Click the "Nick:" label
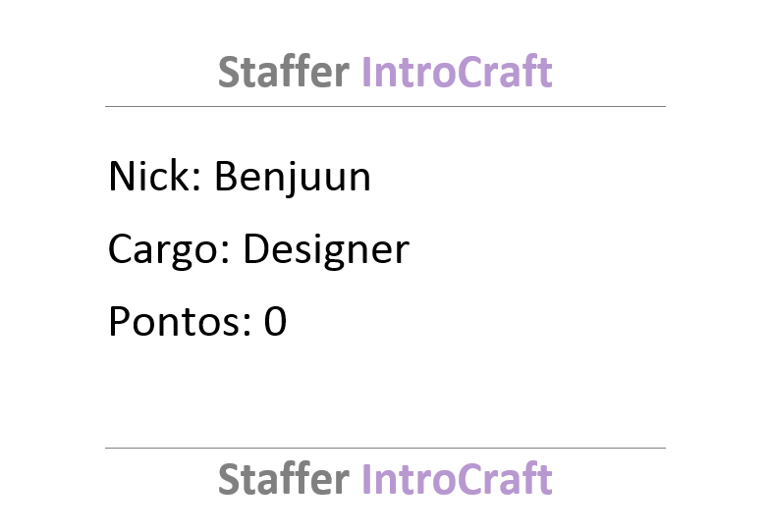 155,176
